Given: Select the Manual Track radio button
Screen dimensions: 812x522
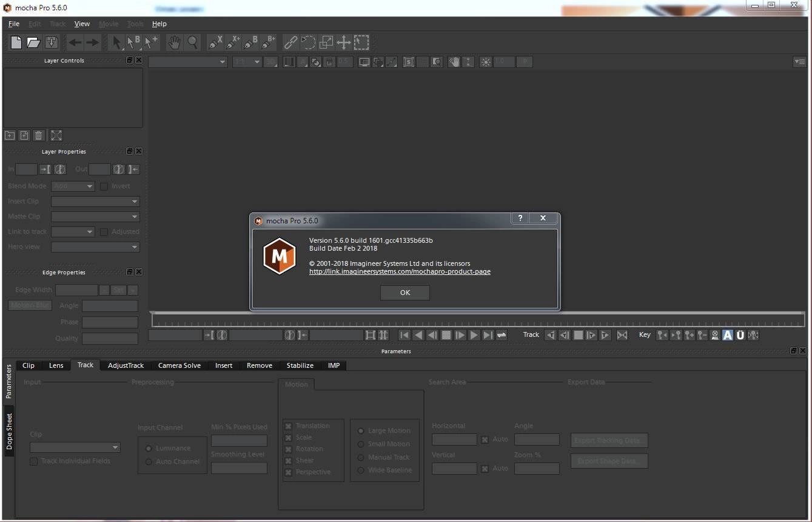Looking at the screenshot, I should point(361,458).
